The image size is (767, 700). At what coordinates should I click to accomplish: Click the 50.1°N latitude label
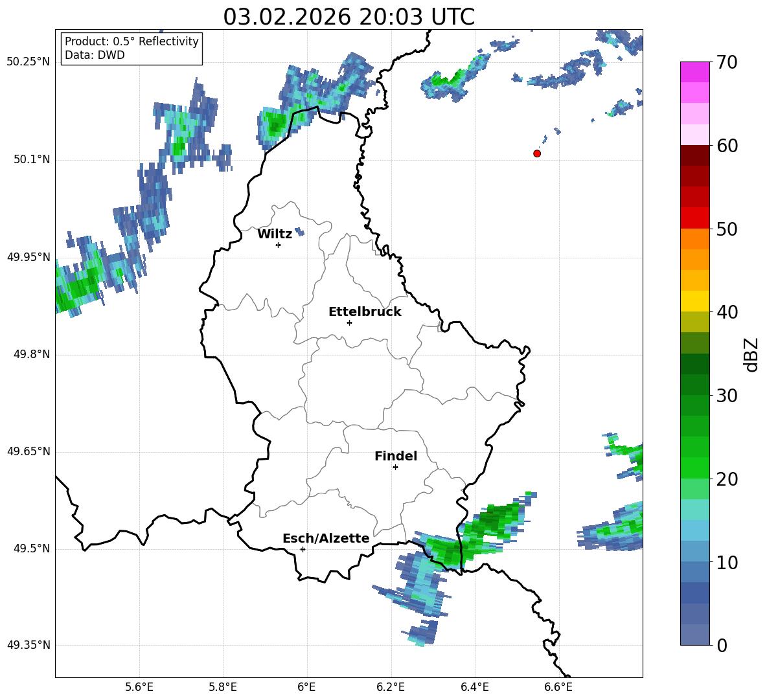[32, 159]
